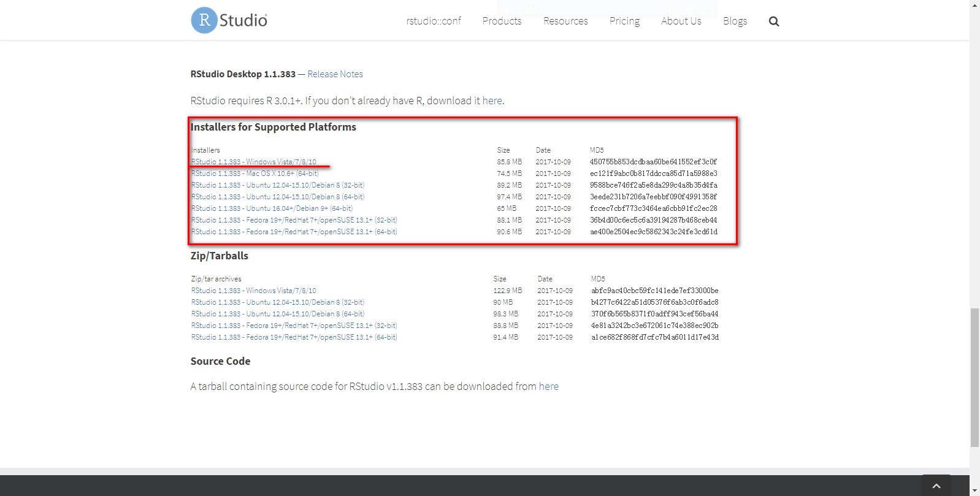Open the Resources menu
The height and width of the screenshot is (496, 980).
tap(565, 21)
